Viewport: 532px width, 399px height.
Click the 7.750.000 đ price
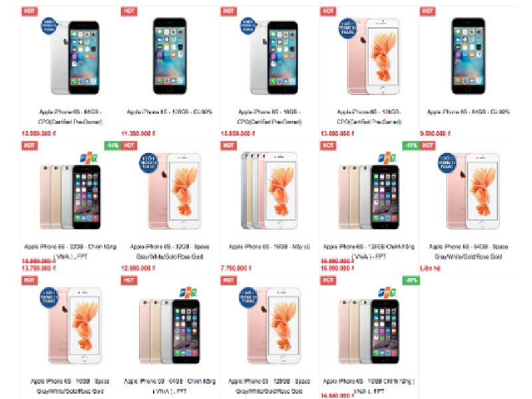click(x=236, y=268)
